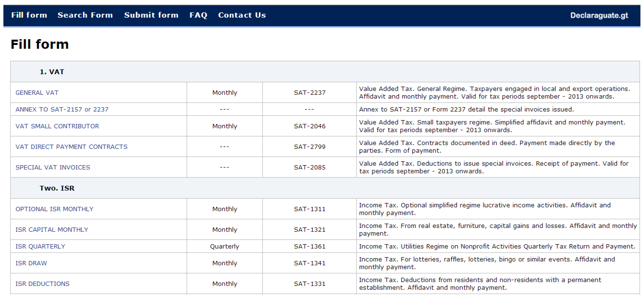Open the ISR DEDUCTIONS form link

pyautogui.click(x=42, y=284)
